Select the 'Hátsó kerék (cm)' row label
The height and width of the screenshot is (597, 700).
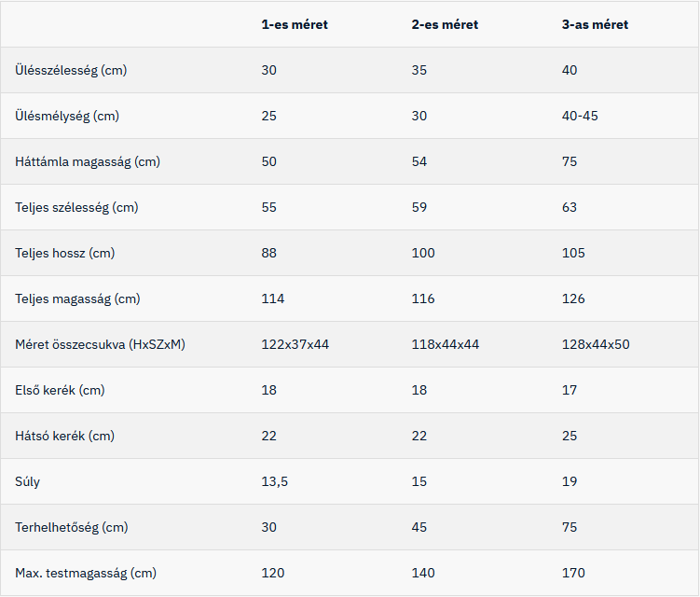coord(64,437)
